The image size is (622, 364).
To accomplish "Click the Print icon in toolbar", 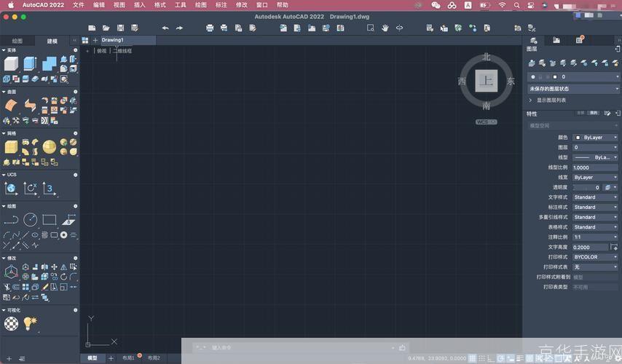I will (210, 28).
